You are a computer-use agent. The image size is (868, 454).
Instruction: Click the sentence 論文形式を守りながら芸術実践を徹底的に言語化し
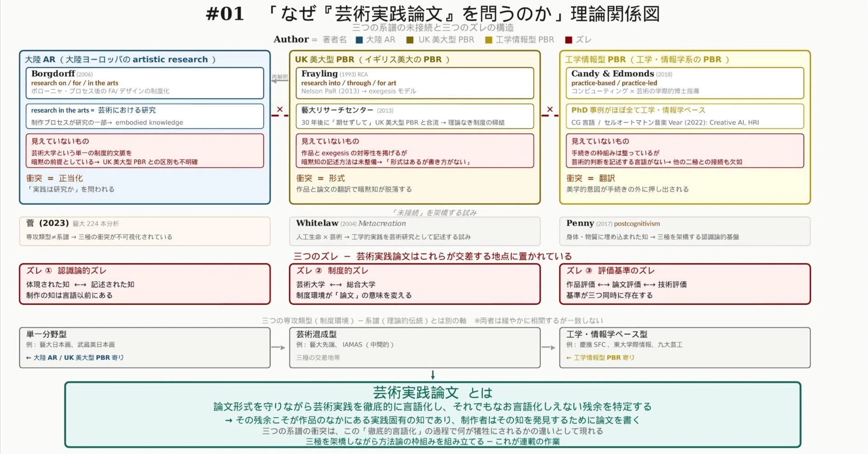[433, 407]
